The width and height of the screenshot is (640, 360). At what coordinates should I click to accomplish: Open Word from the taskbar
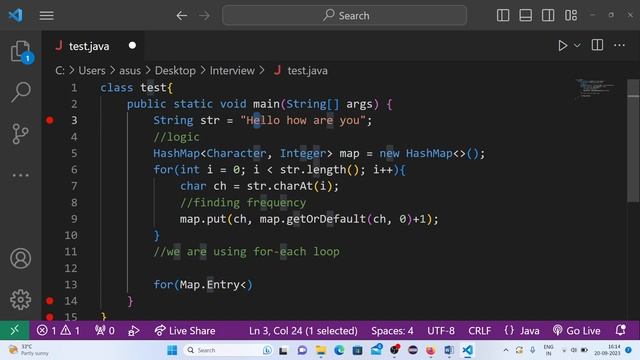[449, 350]
